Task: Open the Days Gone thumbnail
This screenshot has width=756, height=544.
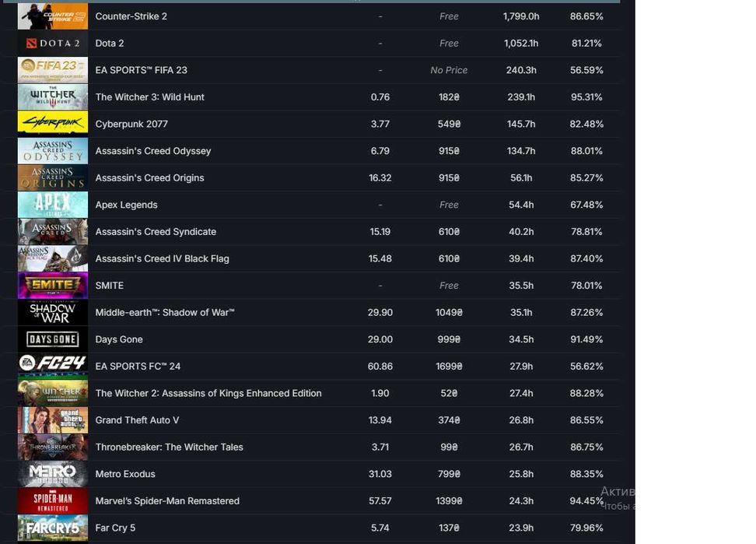Action: click(53, 339)
